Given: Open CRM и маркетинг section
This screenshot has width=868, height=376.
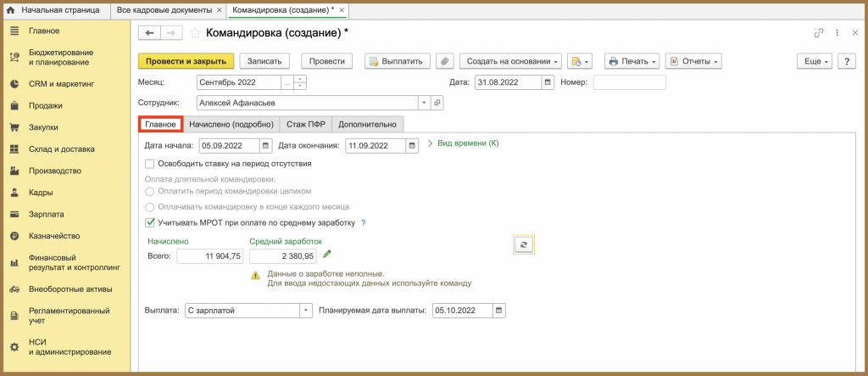Looking at the screenshot, I should tap(62, 84).
